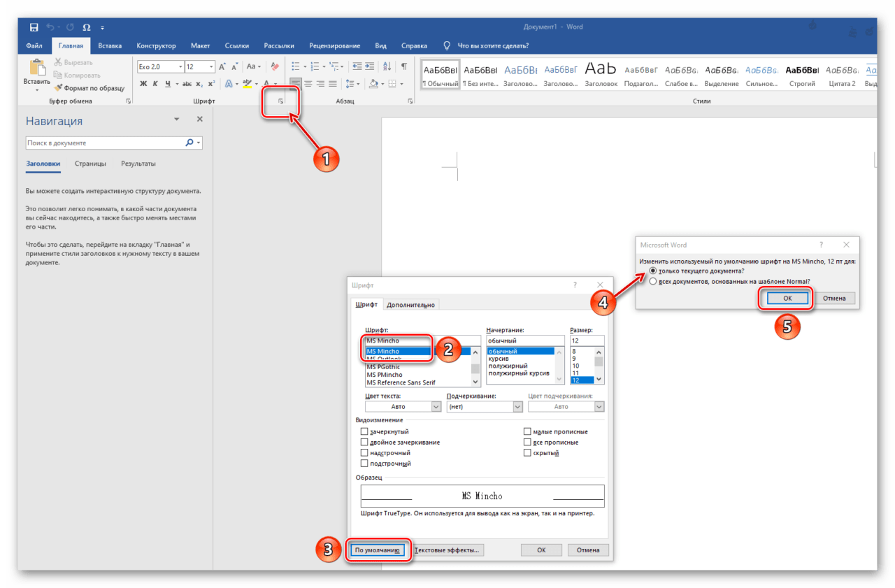
Task: Toggle italic with the К button
Action: 155,84
